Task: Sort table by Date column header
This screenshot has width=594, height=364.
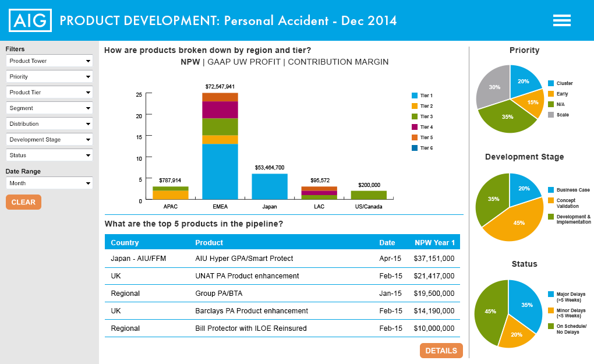Action: (x=387, y=243)
